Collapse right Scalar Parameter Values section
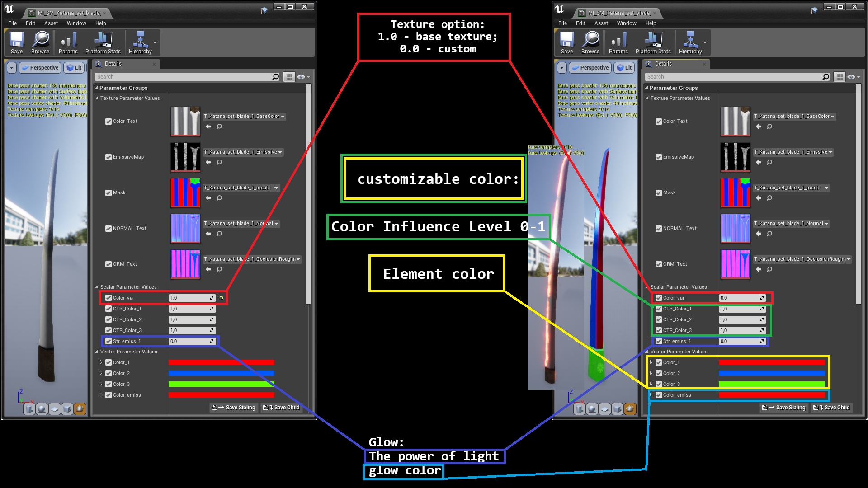 [647, 287]
